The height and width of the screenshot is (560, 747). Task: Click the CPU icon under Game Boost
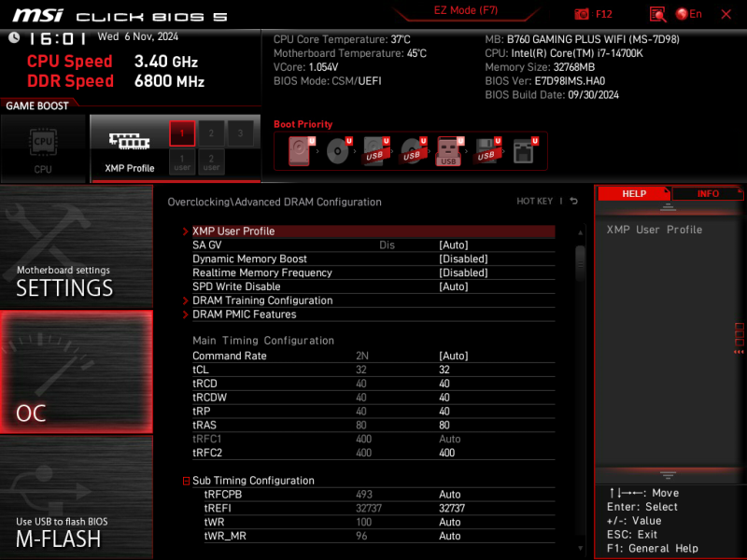(43, 142)
